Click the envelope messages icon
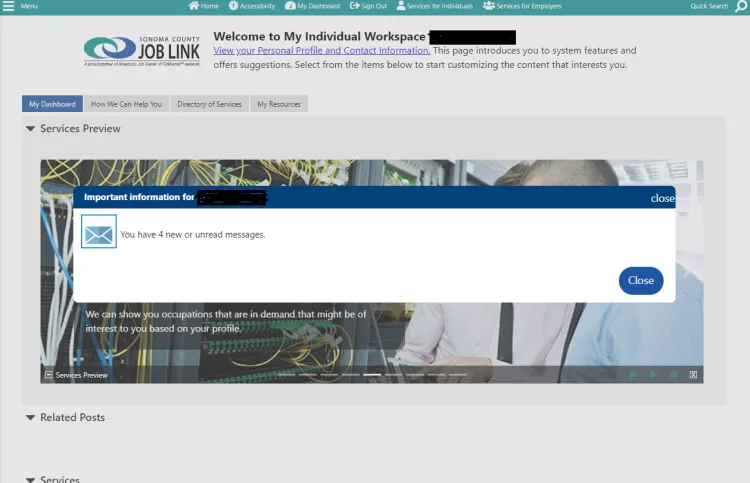Screen dimensions: 750x483 pos(99,231)
